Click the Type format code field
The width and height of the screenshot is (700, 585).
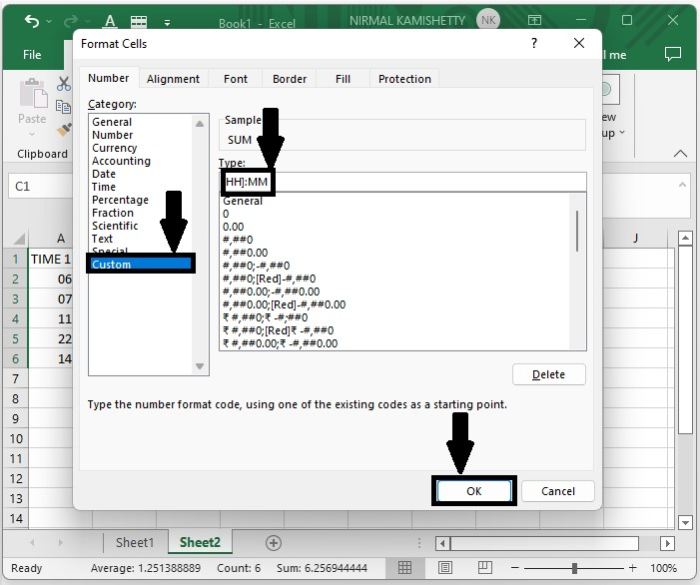click(x=403, y=182)
